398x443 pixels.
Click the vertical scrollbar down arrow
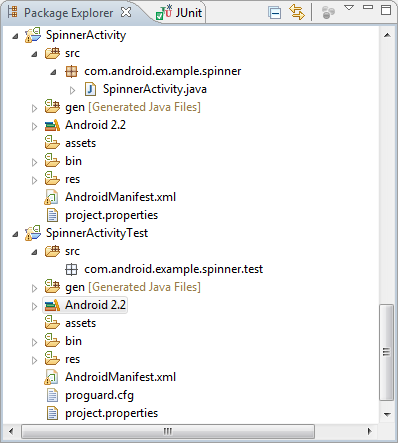tap(387, 415)
